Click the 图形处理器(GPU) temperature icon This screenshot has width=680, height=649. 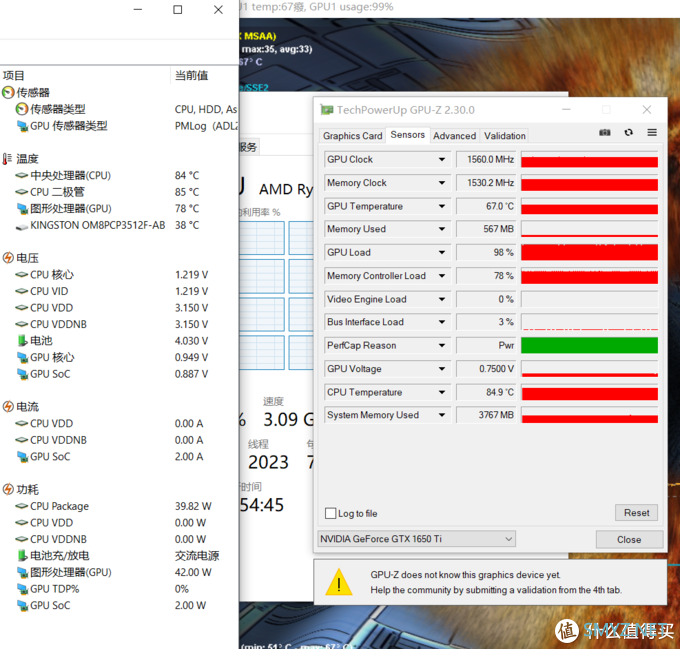coord(23,209)
